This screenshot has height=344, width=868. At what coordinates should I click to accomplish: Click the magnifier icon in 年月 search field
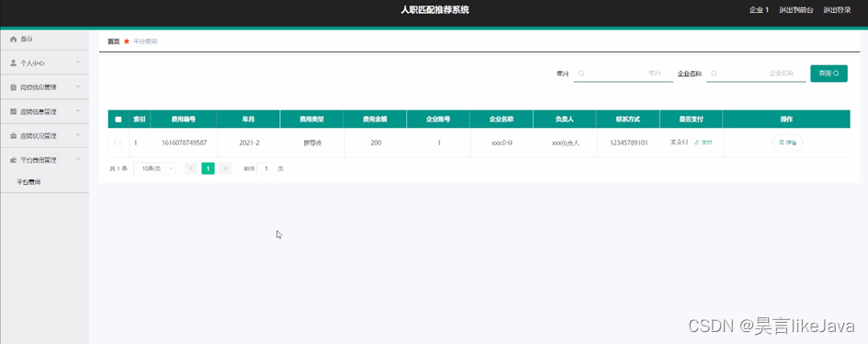tap(581, 73)
